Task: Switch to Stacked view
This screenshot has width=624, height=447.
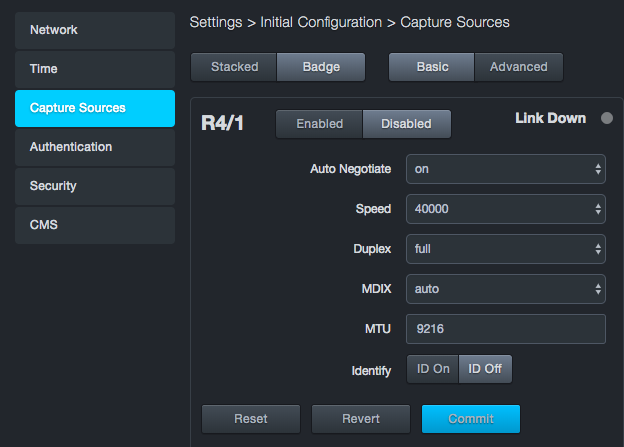Action: 234,67
